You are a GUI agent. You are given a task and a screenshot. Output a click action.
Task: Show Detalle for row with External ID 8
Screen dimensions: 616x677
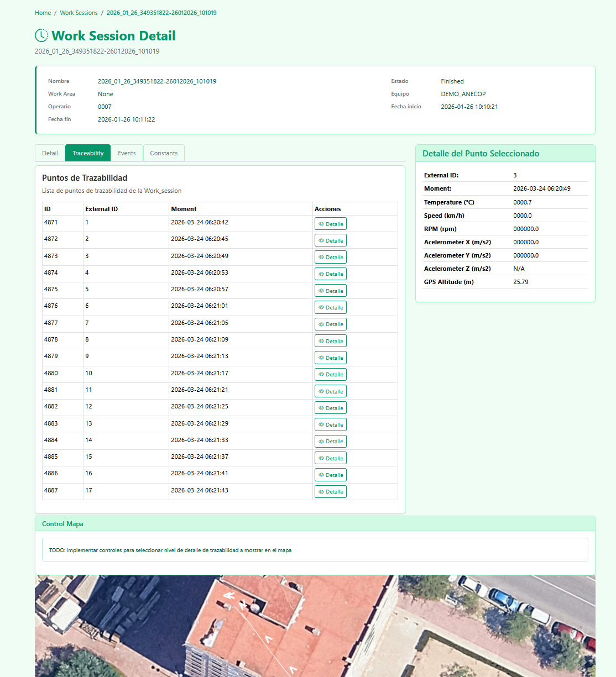(331, 342)
